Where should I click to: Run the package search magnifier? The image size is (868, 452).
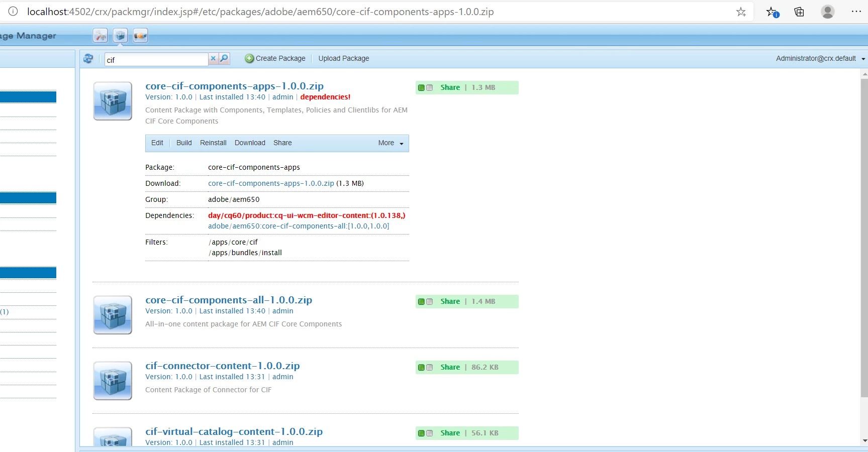point(224,58)
